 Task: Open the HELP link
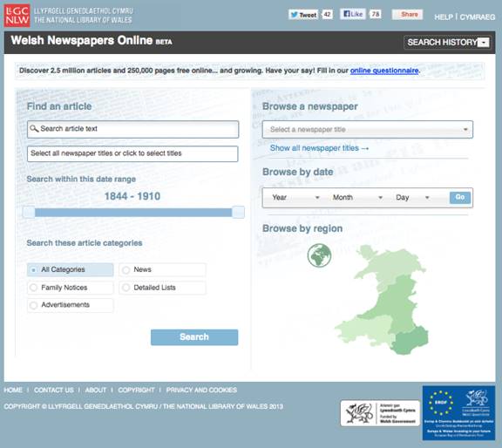point(444,17)
